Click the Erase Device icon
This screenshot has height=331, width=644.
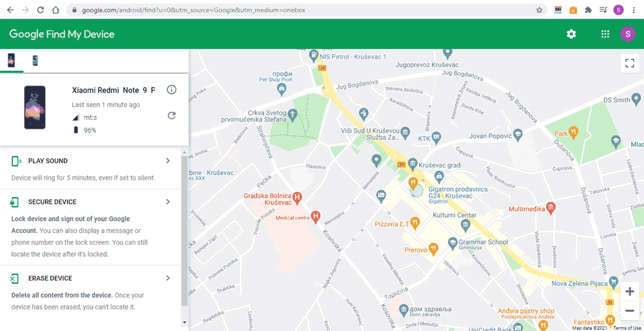click(14, 278)
